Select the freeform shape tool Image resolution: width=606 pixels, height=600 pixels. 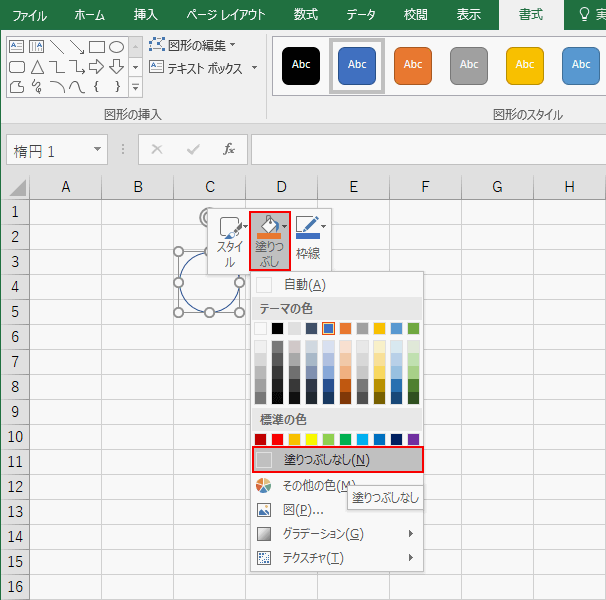pyautogui.click(x=17, y=87)
